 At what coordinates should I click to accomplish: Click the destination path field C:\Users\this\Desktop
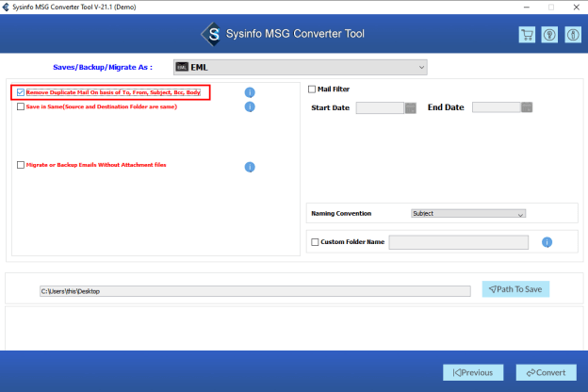(255, 291)
